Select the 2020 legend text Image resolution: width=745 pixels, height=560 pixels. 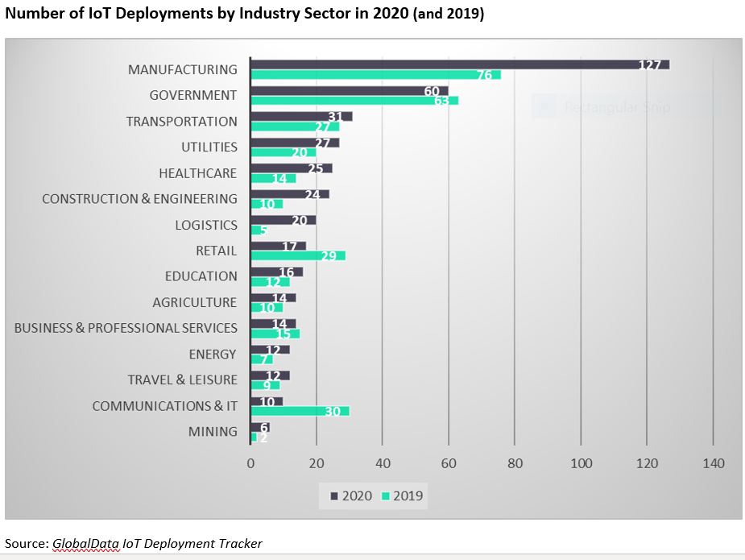tap(357, 496)
